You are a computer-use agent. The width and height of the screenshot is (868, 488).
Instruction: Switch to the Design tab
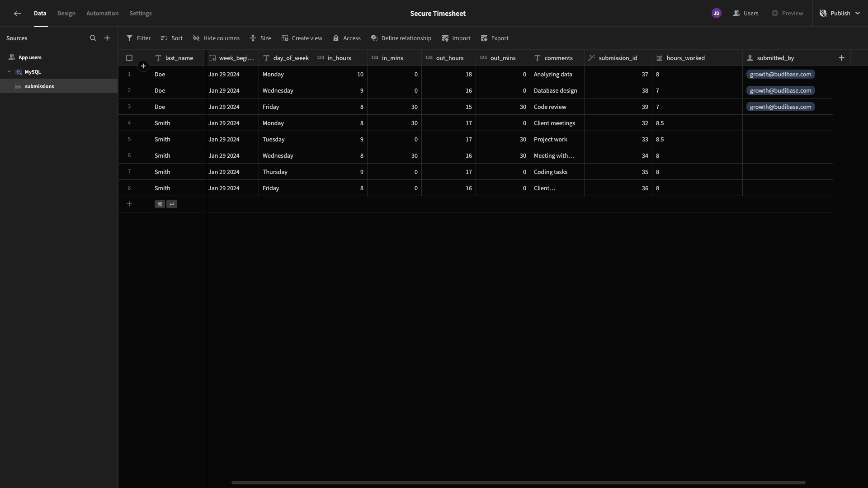click(66, 14)
